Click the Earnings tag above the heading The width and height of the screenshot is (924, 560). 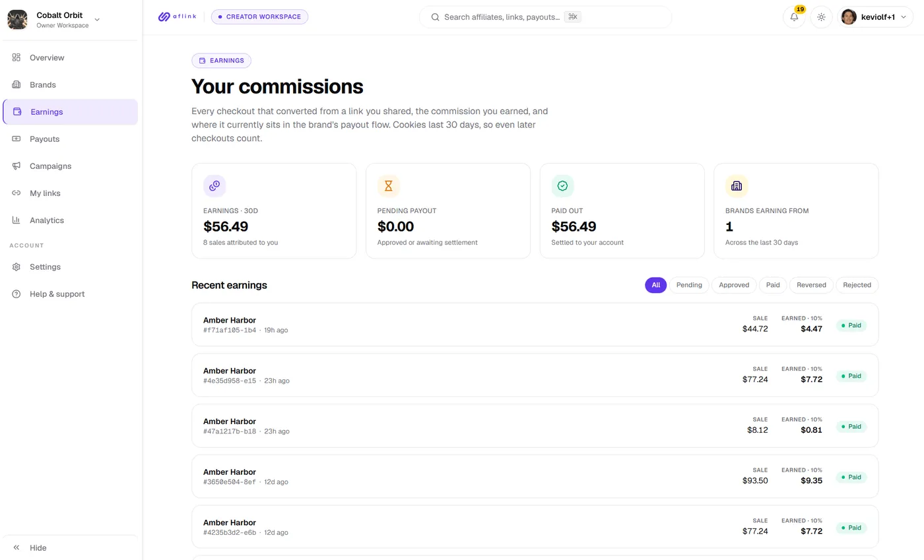[221, 61]
